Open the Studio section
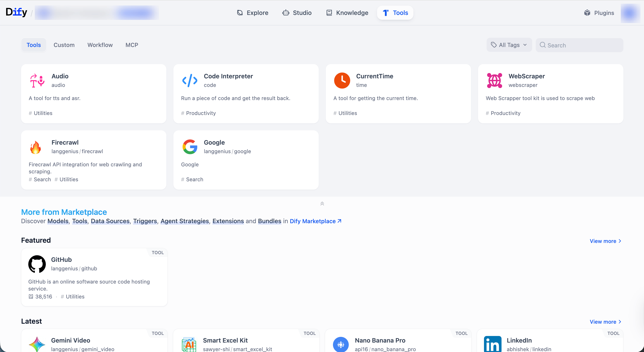The height and width of the screenshot is (352, 644). tap(297, 13)
